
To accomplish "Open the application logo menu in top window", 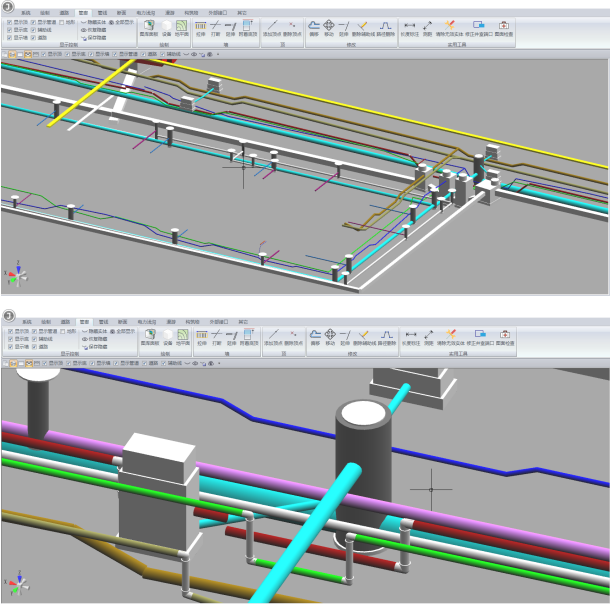I will (8, 6).
